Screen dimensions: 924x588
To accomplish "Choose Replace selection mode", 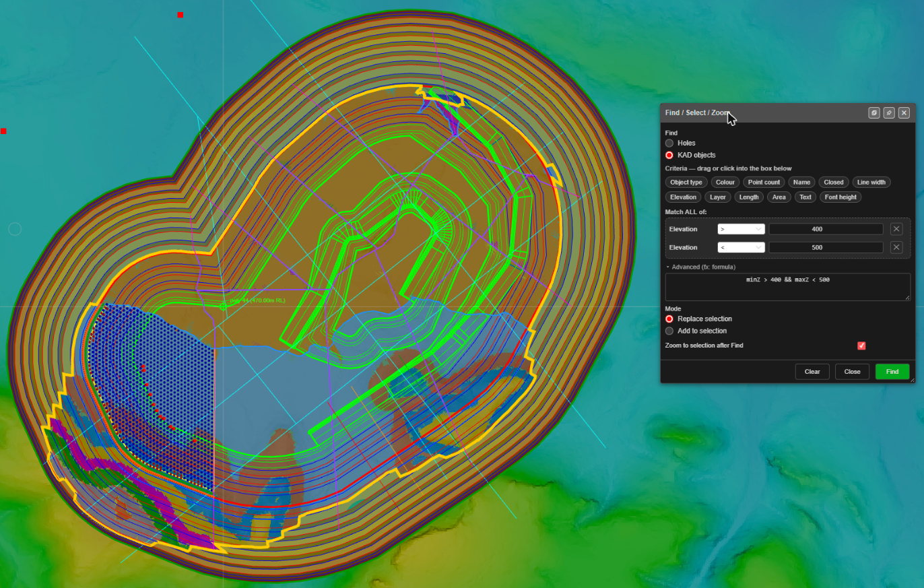I will click(x=669, y=319).
